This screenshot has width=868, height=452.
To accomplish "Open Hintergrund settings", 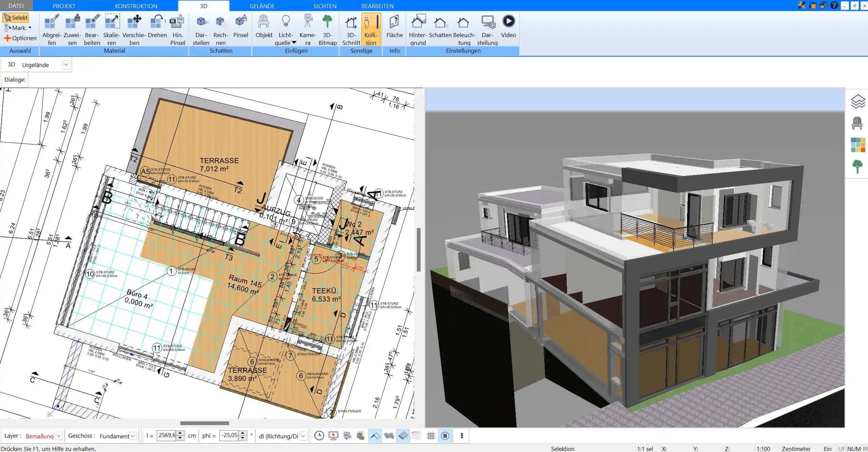I will point(418,30).
